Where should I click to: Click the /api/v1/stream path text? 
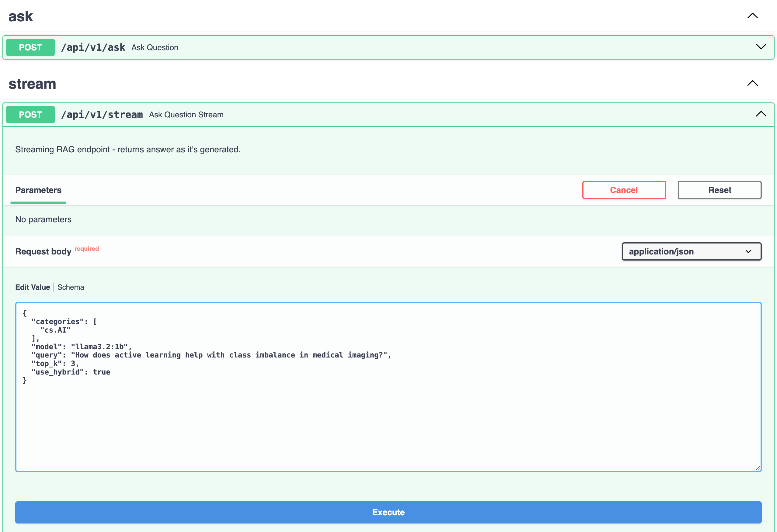point(102,114)
